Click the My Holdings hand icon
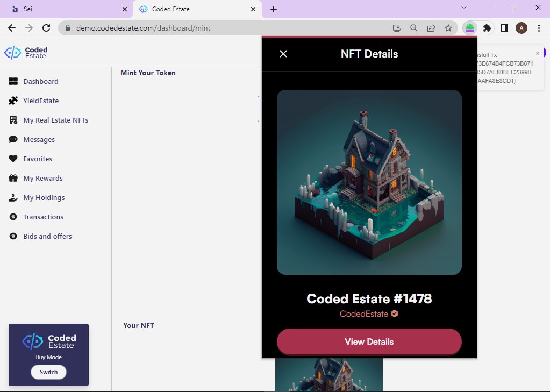Screen dimensions: 550x392 (13, 197)
